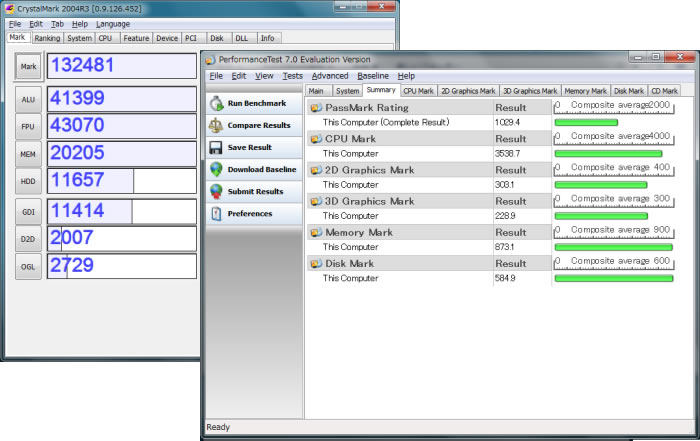
Task: Open PerformanceTest View menu
Action: click(264, 76)
